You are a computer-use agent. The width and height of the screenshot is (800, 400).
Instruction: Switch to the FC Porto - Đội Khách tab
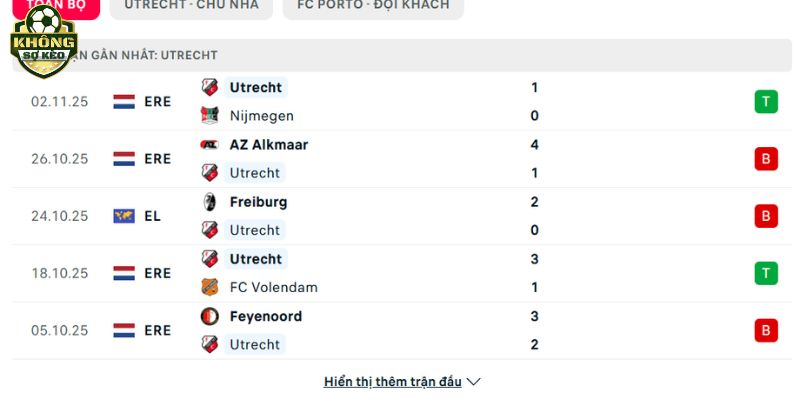373,6
